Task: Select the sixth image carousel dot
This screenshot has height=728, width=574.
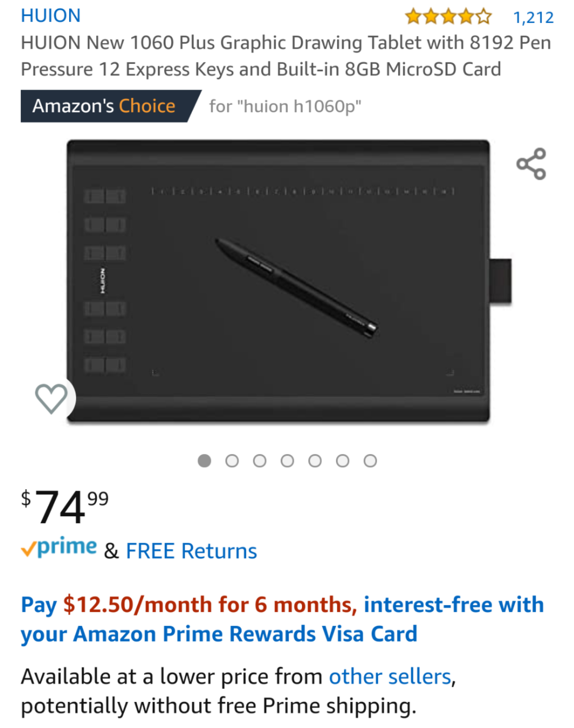Action: tap(343, 461)
